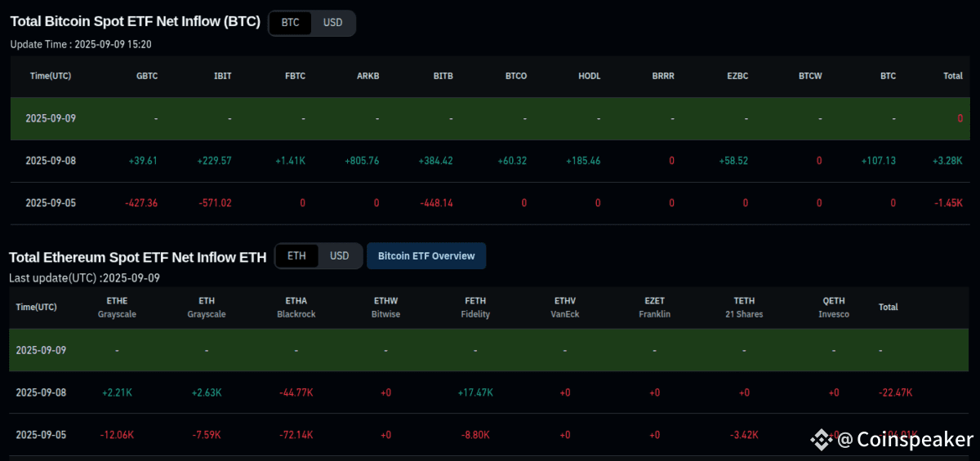The image size is (980, 461).
Task: Click the BTCO column header
Action: point(516,76)
